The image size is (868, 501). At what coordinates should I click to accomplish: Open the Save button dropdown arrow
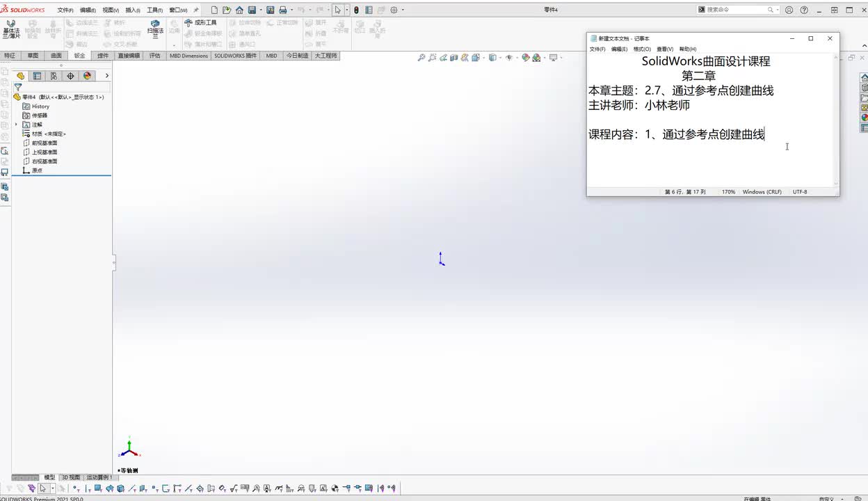click(261, 10)
